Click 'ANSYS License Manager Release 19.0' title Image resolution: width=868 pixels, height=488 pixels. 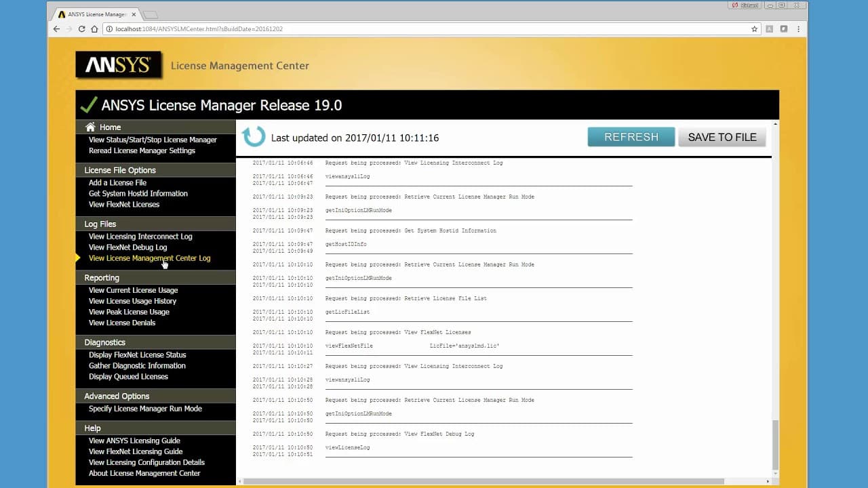(222, 105)
